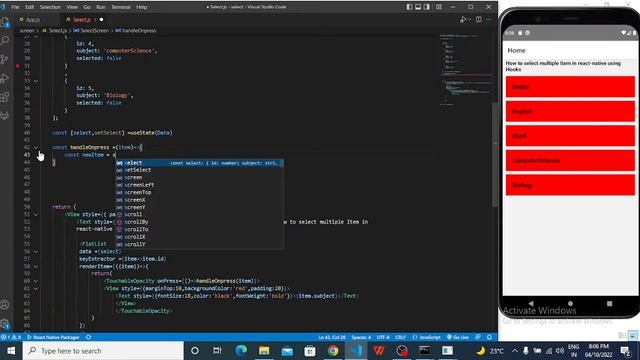Click the Run Code play icon
The image size is (640, 360).
463,19
